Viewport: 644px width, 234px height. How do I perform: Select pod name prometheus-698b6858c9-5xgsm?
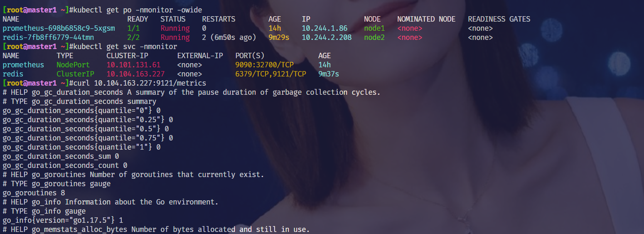[59, 28]
